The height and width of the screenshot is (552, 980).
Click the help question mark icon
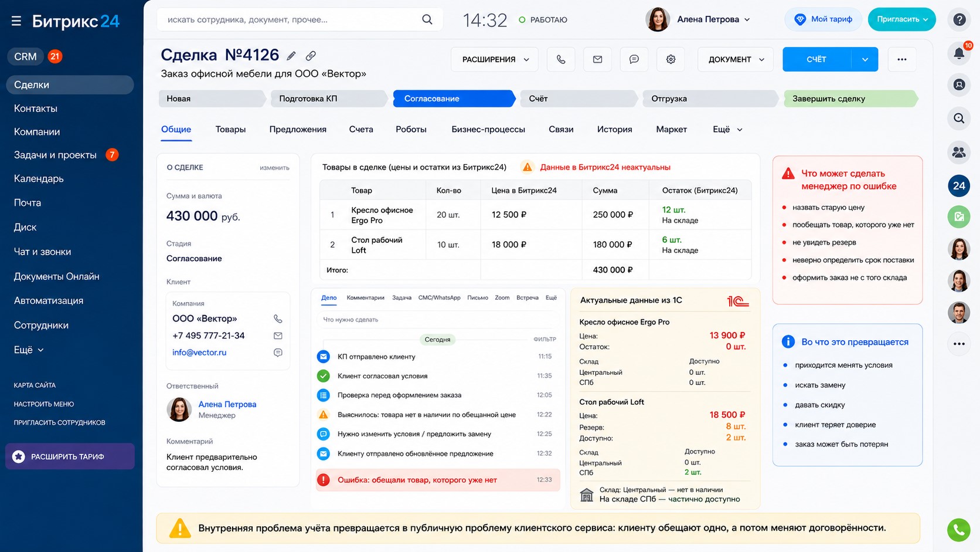[959, 19]
